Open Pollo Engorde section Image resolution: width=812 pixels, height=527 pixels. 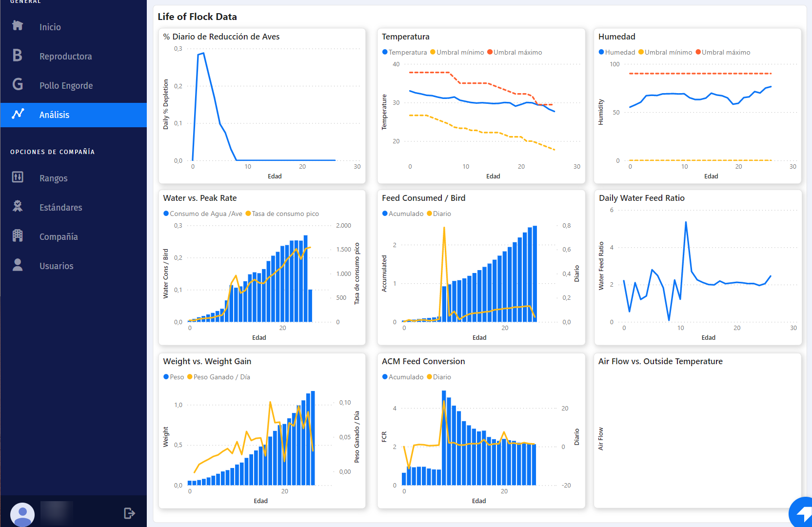point(66,85)
